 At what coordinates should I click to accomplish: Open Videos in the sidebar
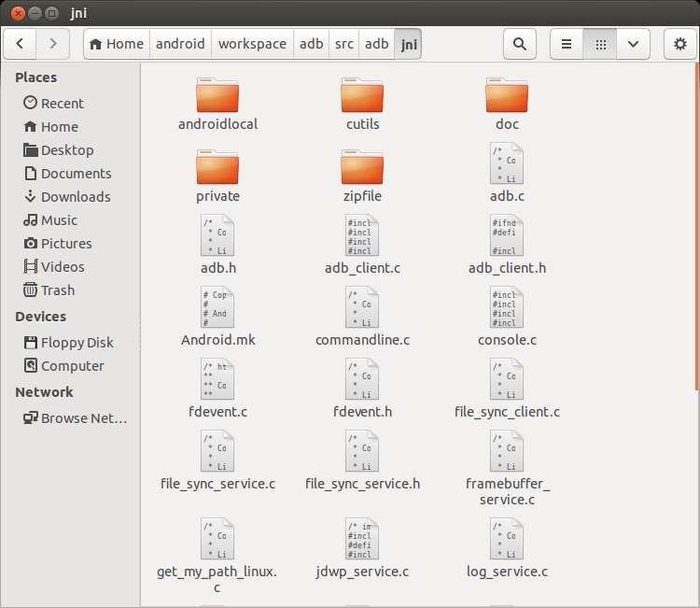pos(54,267)
